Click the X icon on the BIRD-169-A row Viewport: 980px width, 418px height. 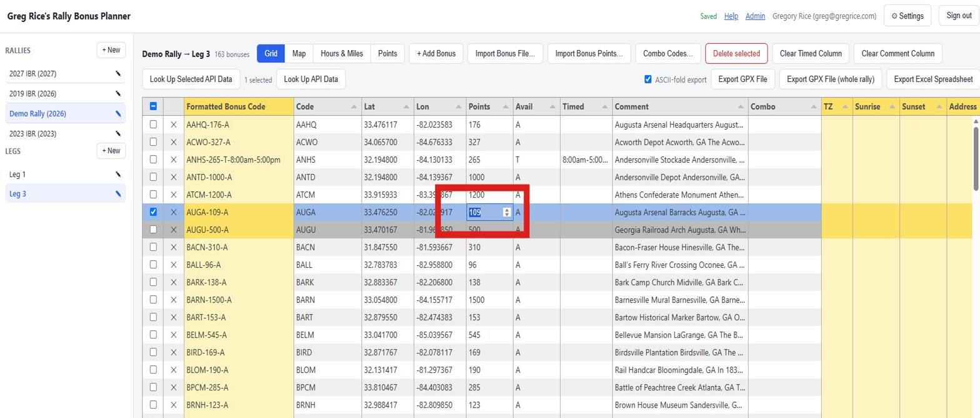pos(174,352)
